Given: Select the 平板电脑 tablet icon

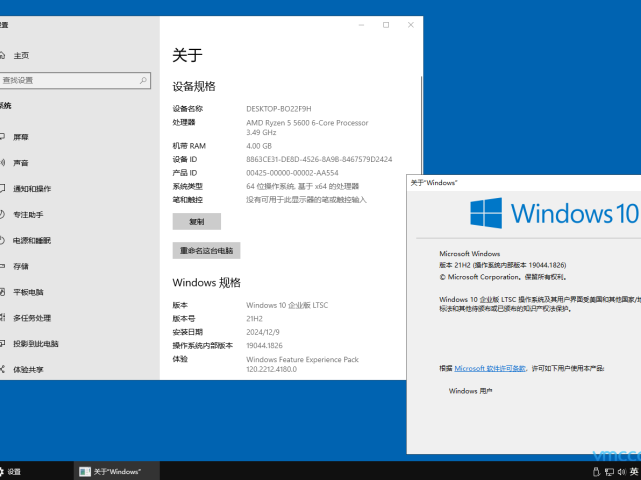Looking at the screenshot, I should (x=3, y=292).
